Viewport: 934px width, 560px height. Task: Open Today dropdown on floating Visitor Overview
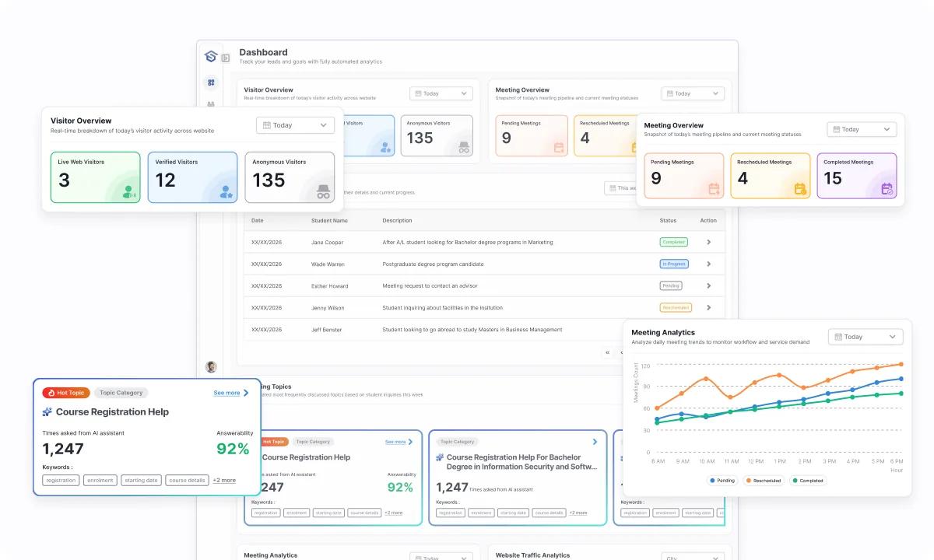point(295,125)
